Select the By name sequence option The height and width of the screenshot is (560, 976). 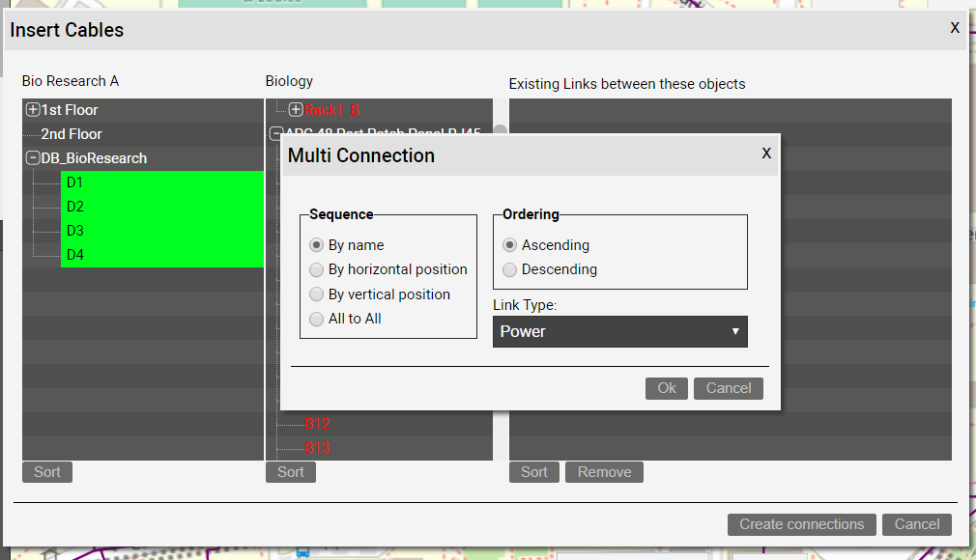(316, 245)
